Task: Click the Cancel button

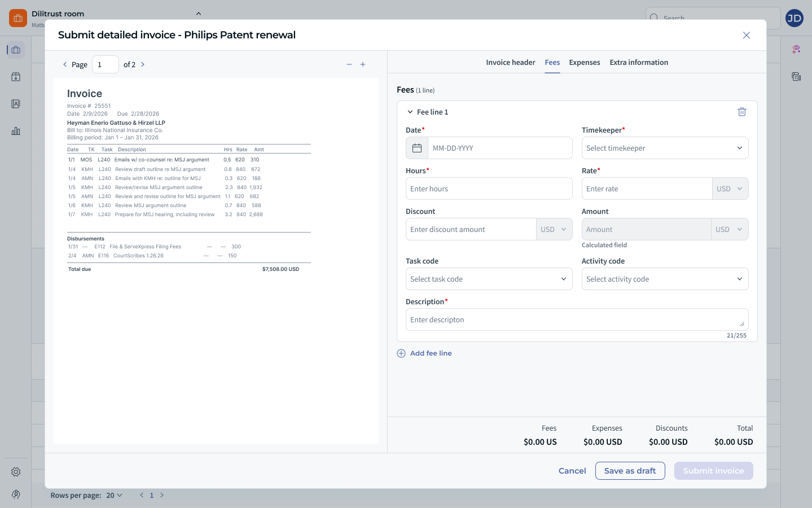Action: point(572,471)
